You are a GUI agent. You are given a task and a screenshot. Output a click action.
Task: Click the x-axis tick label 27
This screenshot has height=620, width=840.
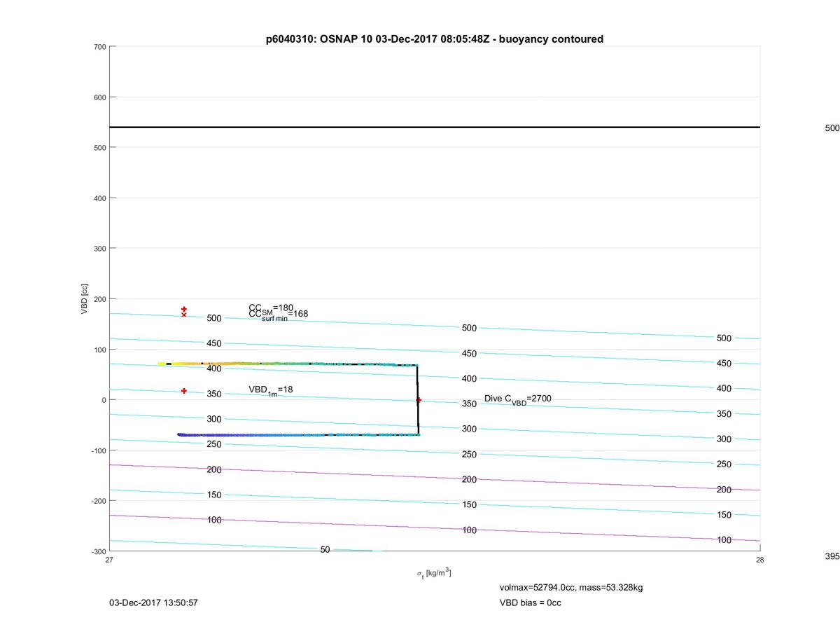[109, 560]
